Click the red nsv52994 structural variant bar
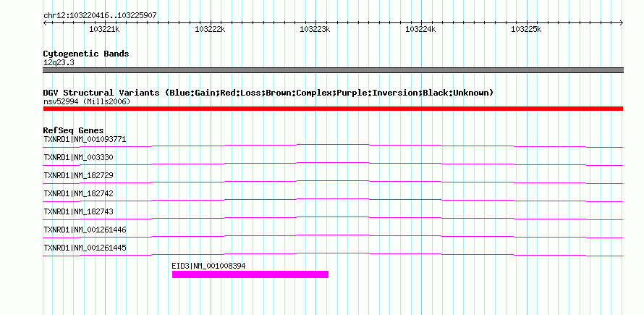Image resolution: width=644 pixels, height=315 pixels. click(x=333, y=109)
